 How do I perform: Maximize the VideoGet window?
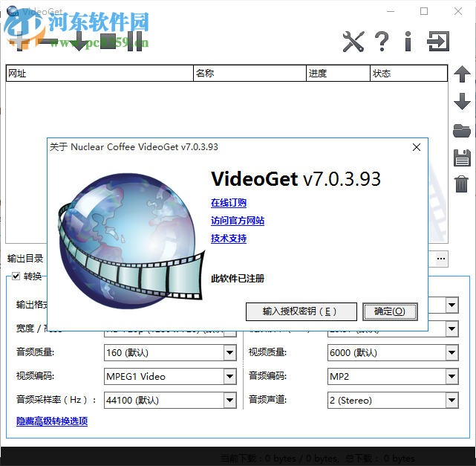click(x=424, y=12)
